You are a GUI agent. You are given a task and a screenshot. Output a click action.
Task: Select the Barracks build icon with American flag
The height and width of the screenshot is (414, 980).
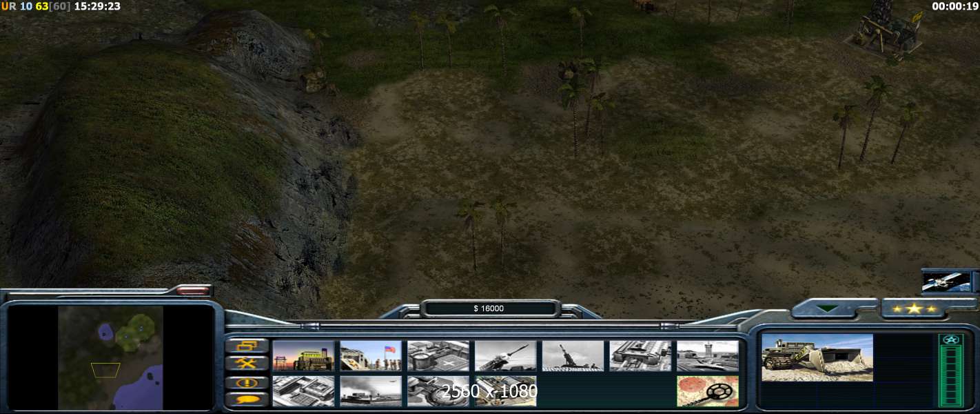371,355
